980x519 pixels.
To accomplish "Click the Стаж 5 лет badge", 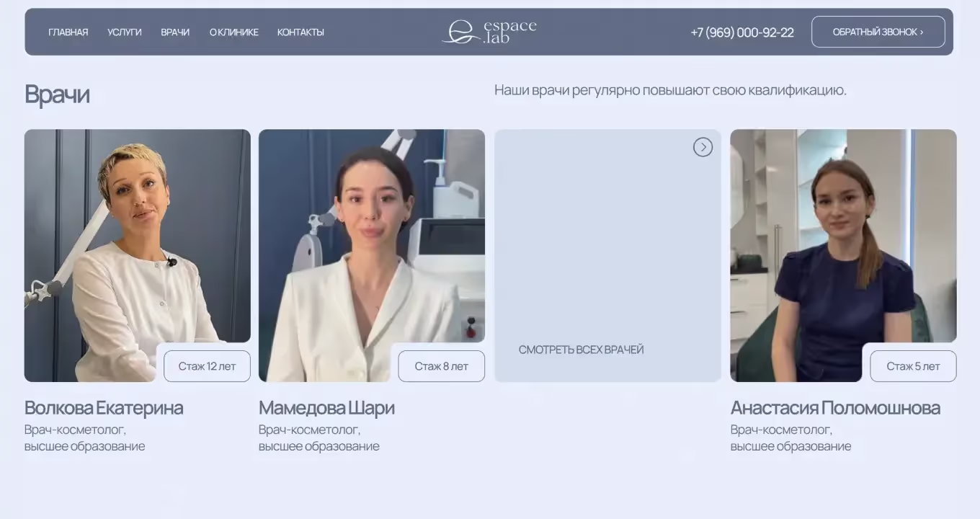I will (x=913, y=366).
